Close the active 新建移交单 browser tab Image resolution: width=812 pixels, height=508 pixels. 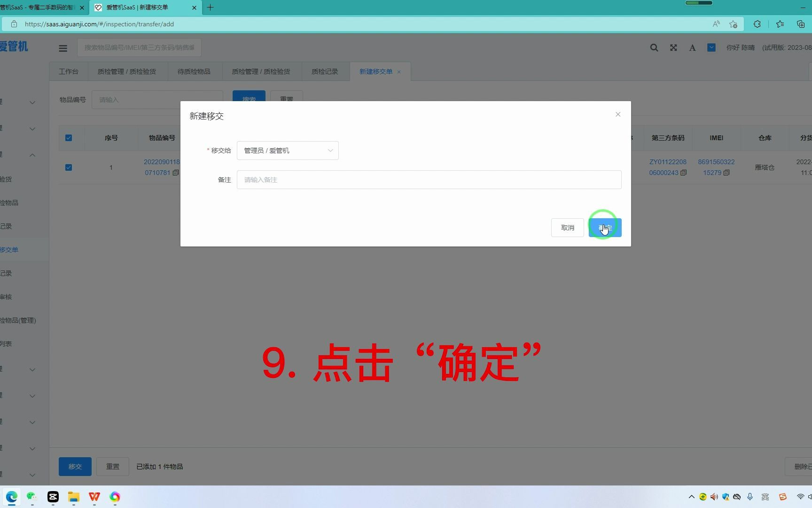click(x=194, y=8)
